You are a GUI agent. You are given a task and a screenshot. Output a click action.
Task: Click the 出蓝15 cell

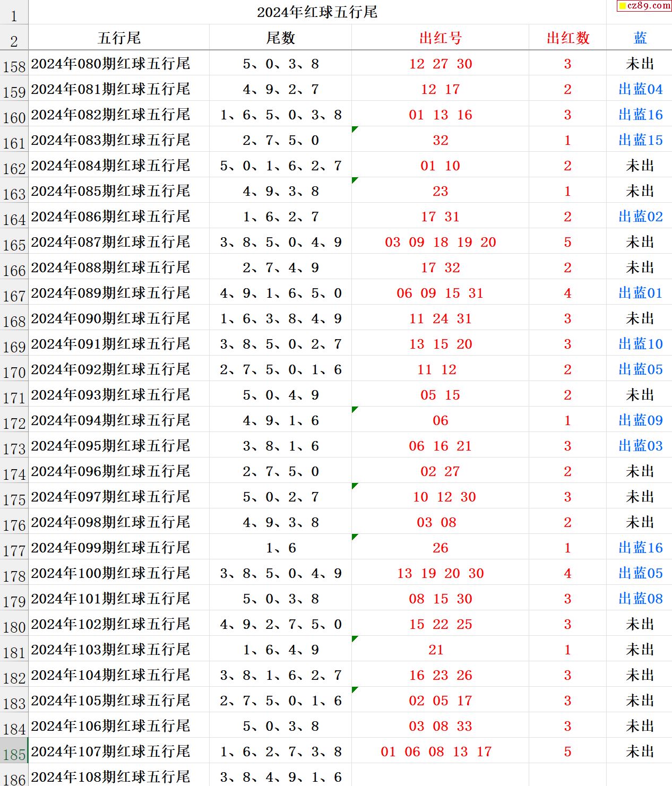640,140
